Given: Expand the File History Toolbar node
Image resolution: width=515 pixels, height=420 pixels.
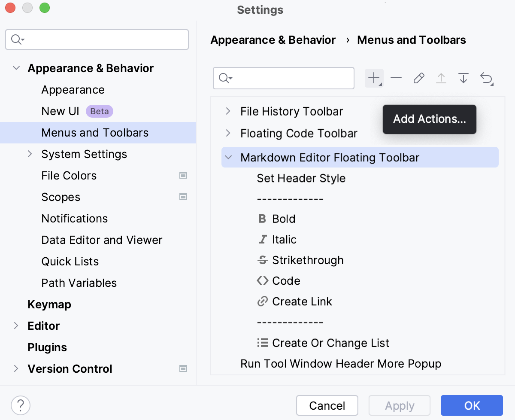Looking at the screenshot, I should pos(228,111).
